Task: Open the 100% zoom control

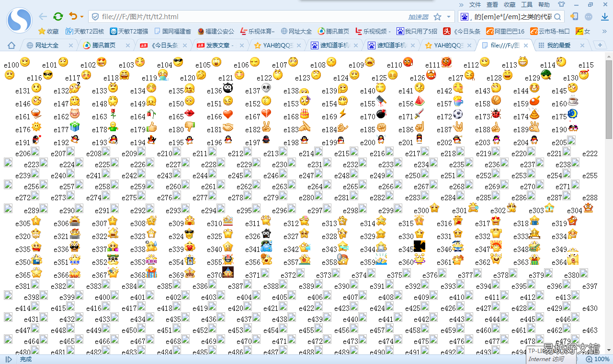Action: (598, 359)
